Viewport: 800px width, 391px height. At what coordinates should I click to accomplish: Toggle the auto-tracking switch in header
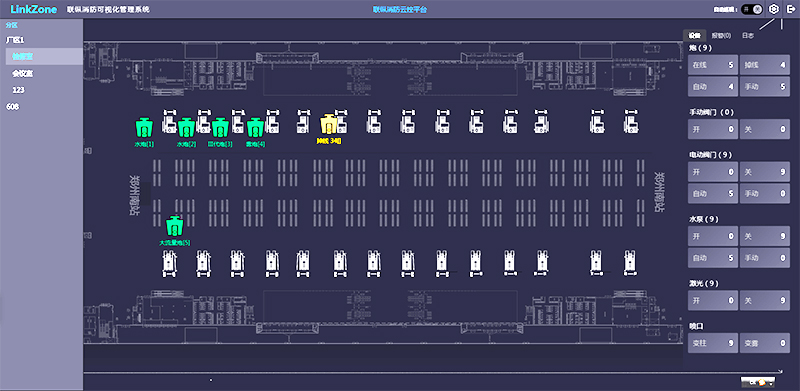[x=752, y=9]
